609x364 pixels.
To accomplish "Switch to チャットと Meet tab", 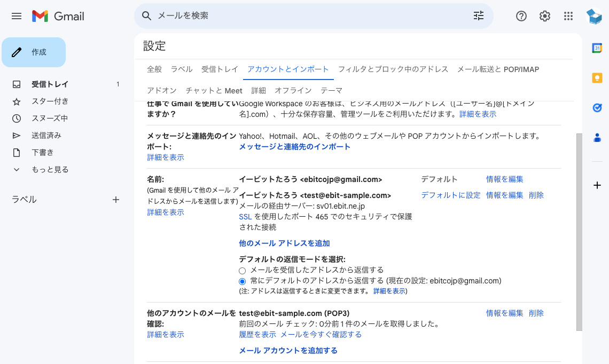I will 214,90.
